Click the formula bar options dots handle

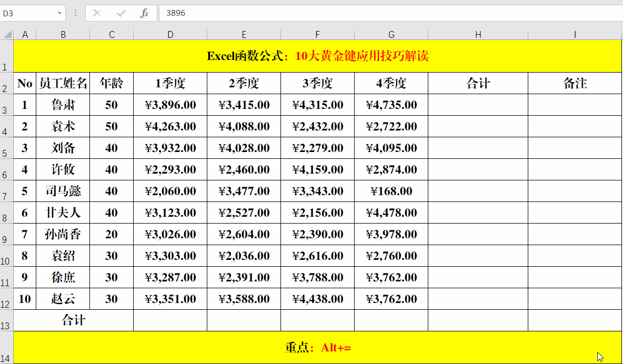[x=75, y=13]
